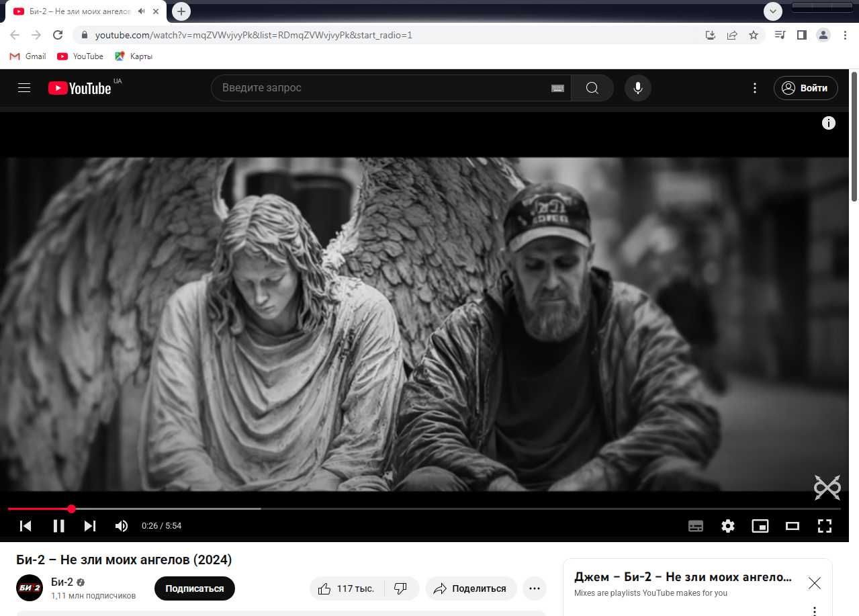Go to YouTube home via logo
Viewport: 859px width, 616px height.
coord(79,88)
